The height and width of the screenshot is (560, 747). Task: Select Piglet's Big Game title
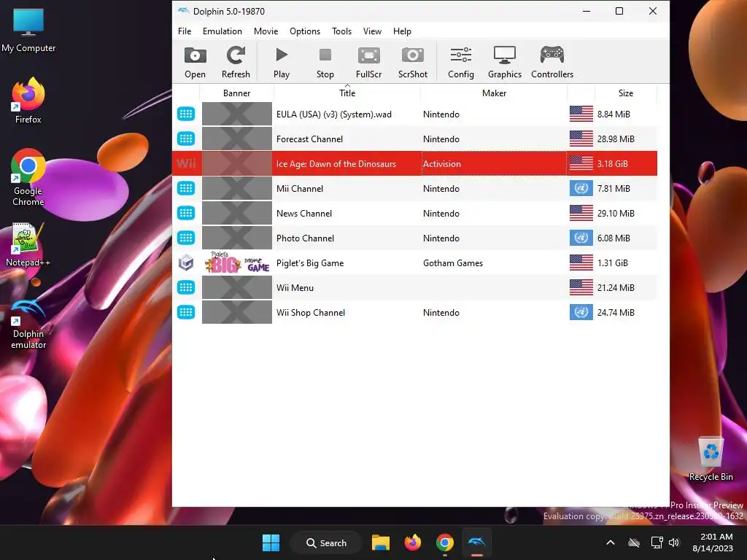pyautogui.click(x=309, y=262)
